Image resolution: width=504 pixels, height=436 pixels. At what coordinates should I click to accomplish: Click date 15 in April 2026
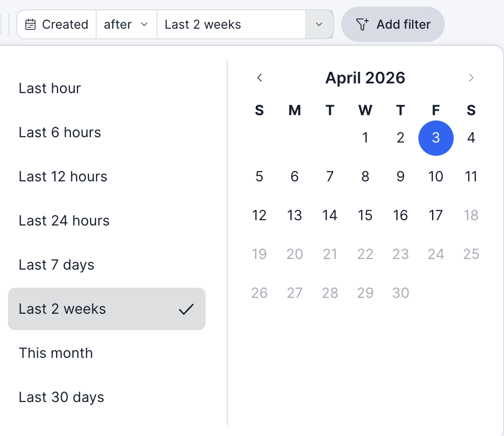(365, 215)
